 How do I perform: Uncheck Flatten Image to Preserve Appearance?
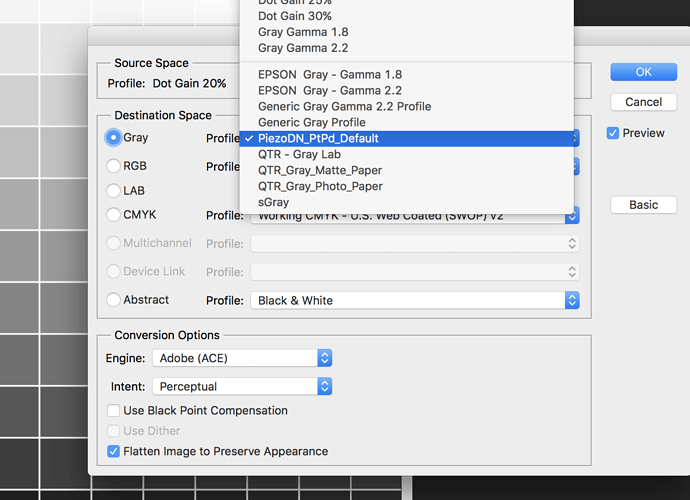click(x=114, y=451)
